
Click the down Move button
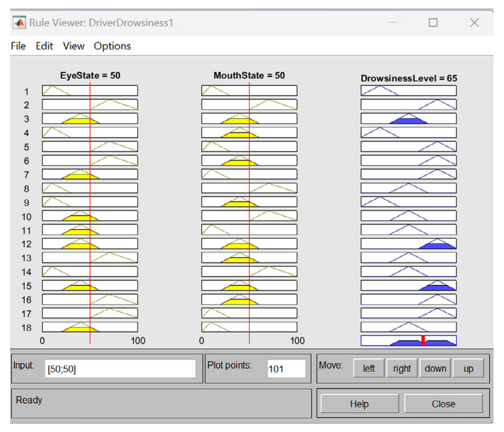(x=435, y=368)
